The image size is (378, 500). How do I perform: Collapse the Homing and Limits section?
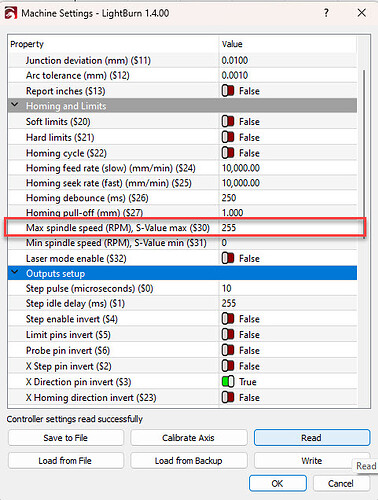click(x=15, y=105)
